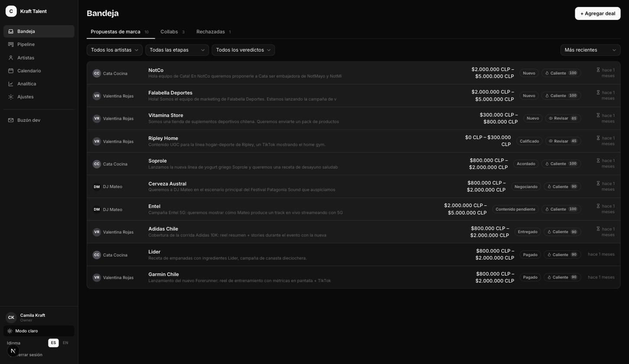
Task: Click the flame icon in Lider's Caliente badge
Action: tap(549, 255)
